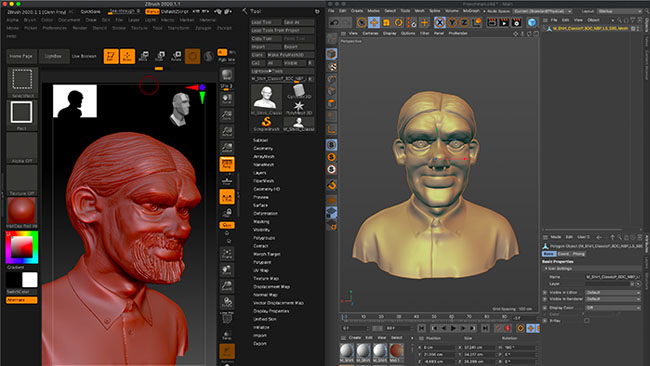Add a cube primitive in Cinema 4D
The width and height of the screenshot is (650, 366).
coord(532,22)
